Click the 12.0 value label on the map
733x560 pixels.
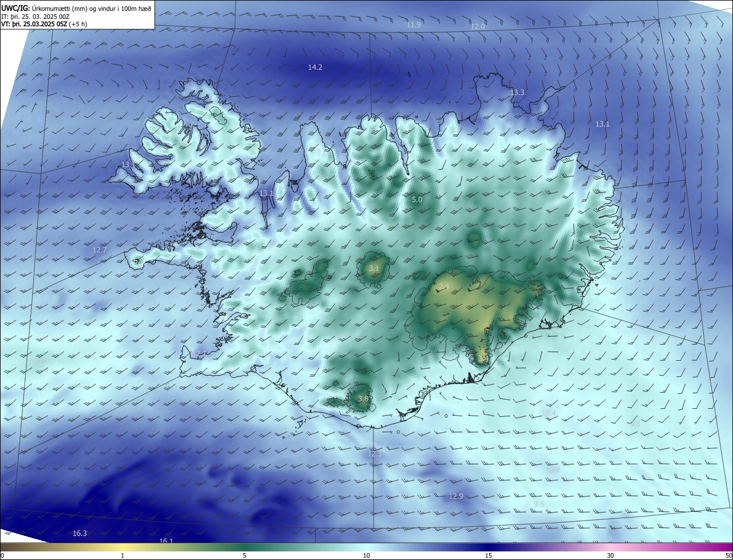click(478, 26)
